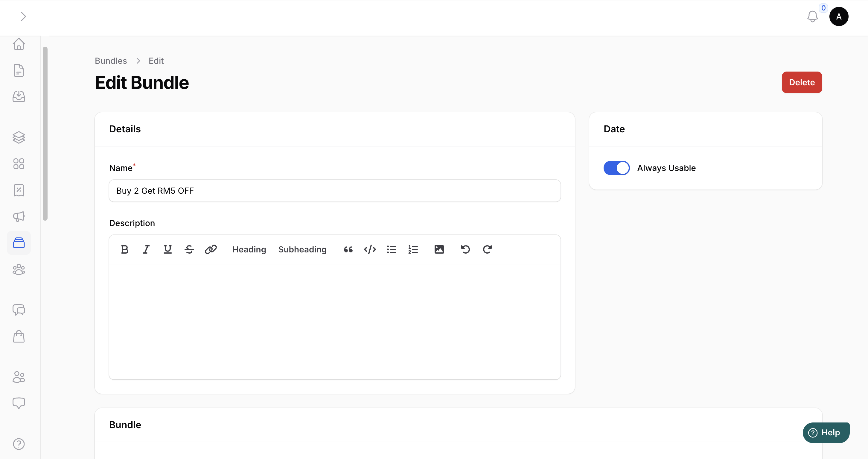Click the Bold formatting icon

pos(124,249)
